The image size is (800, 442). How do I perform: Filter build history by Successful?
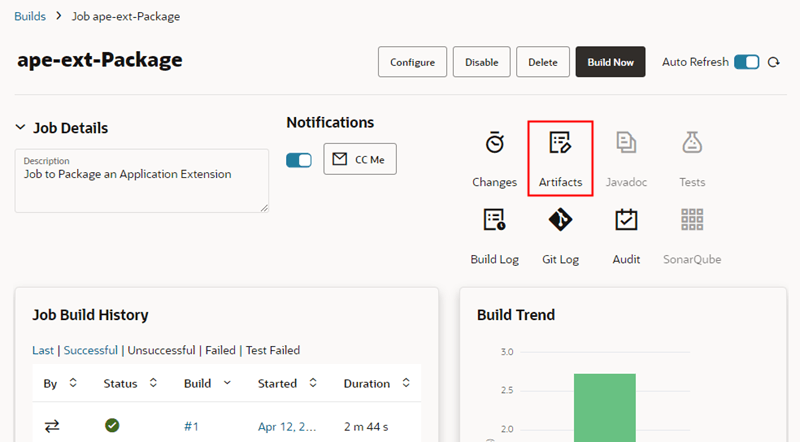(x=91, y=350)
